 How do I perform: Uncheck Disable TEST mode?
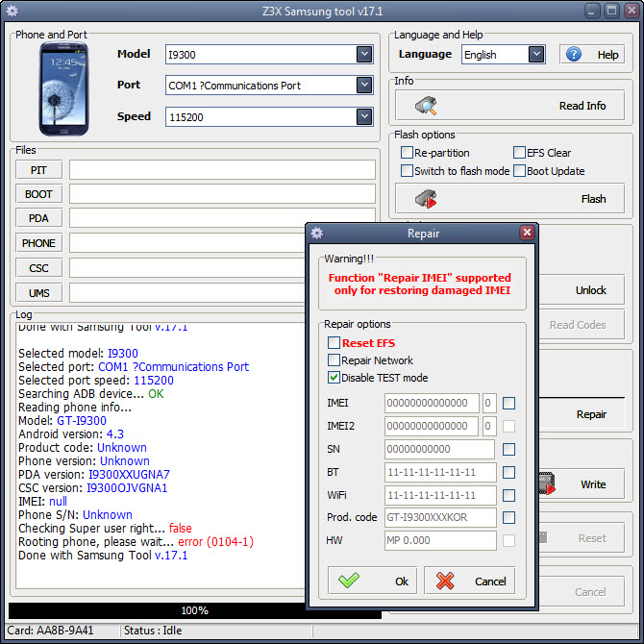334,378
